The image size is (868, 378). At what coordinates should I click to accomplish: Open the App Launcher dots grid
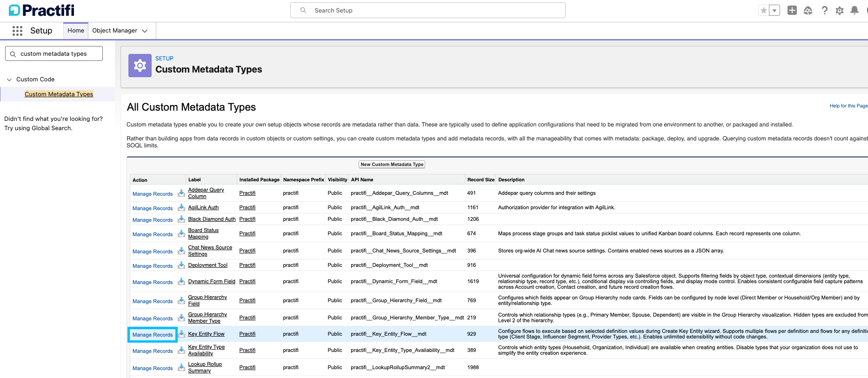(x=18, y=31)
